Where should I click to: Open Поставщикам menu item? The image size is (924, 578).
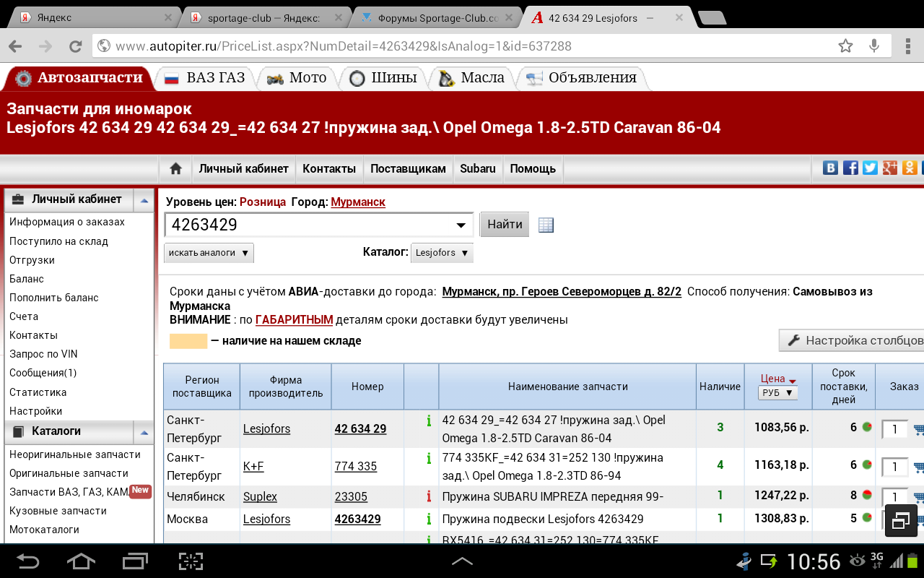[408, 168]
